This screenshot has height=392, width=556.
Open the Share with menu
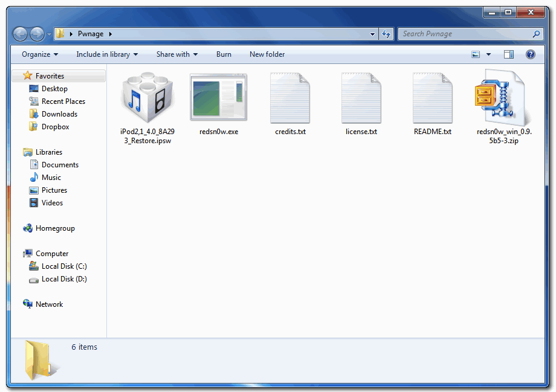point(177,54)
